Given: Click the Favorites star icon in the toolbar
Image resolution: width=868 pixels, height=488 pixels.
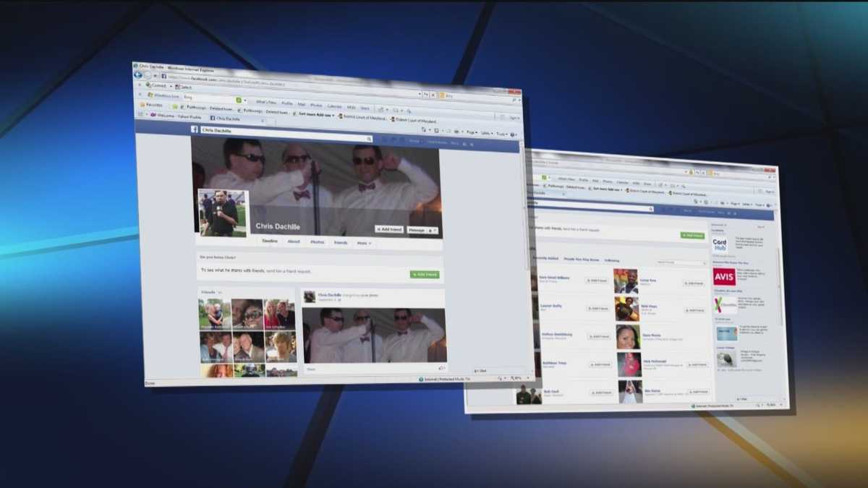Looking at the screenshot, I should click(143, 105).
